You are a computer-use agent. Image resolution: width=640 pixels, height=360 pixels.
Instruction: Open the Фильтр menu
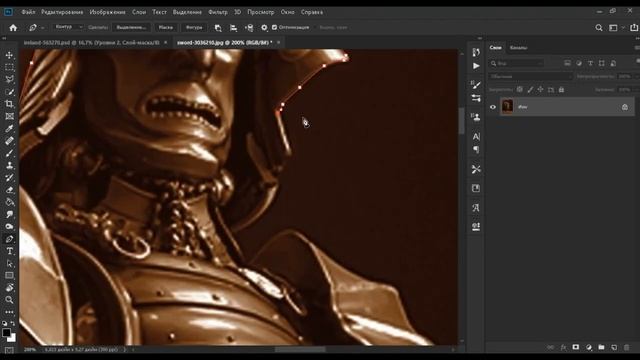(x=218, y=12)
